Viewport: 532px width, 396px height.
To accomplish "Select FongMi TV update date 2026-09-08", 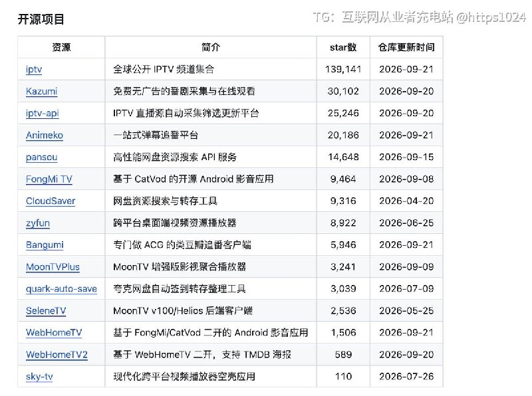I will pyautogui.click(x=406, y=179).
